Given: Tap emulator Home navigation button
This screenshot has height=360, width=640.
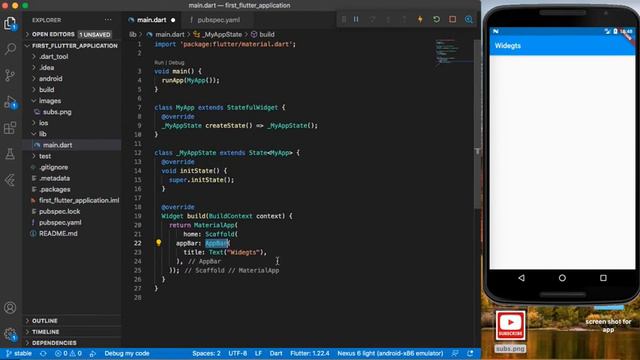Looking at the screenshot, I should click(x=562, y=278).
